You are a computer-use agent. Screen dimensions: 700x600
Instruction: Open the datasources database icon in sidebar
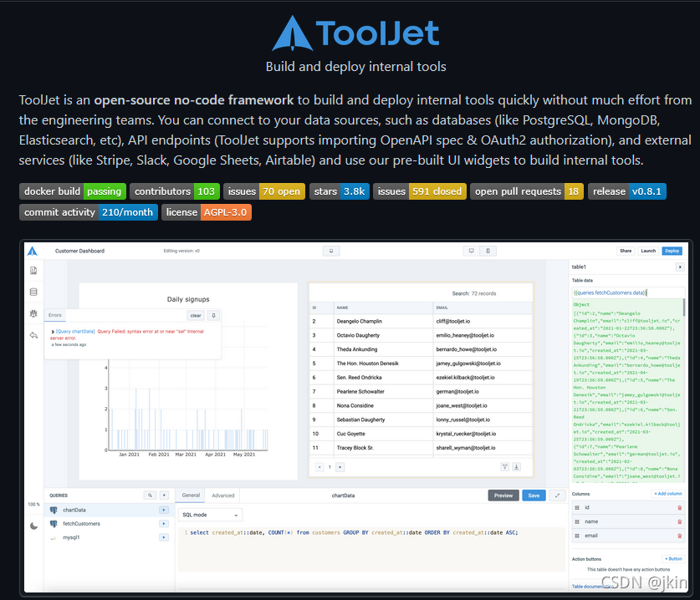(x=33, y=292)
